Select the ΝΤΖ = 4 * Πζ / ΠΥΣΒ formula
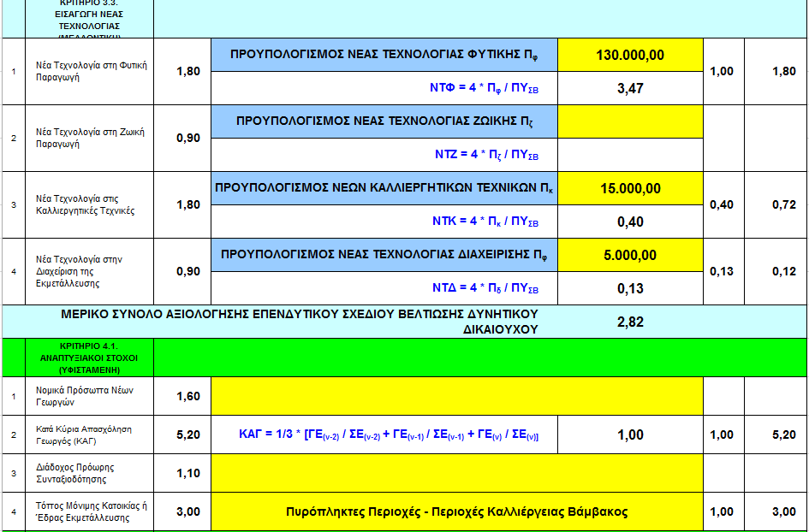The width and height of the screenshot is (809, 532). 486,155
